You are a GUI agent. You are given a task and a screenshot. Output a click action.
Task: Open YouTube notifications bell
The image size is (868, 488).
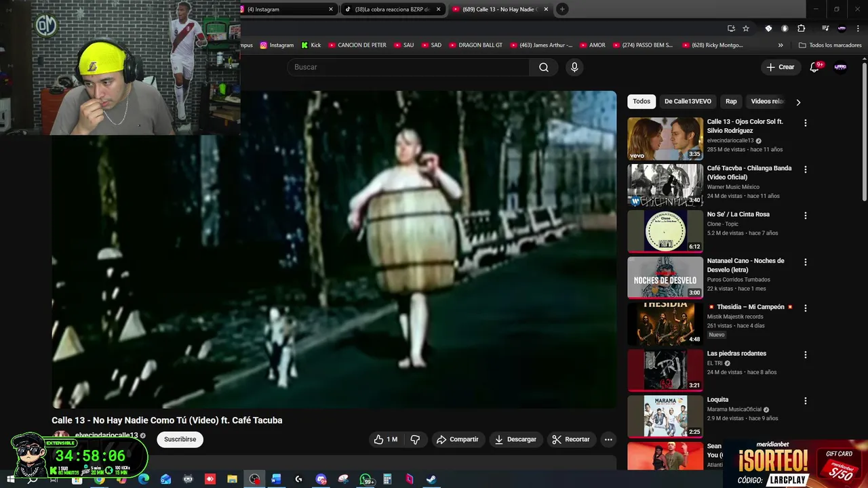pos(815,67)
